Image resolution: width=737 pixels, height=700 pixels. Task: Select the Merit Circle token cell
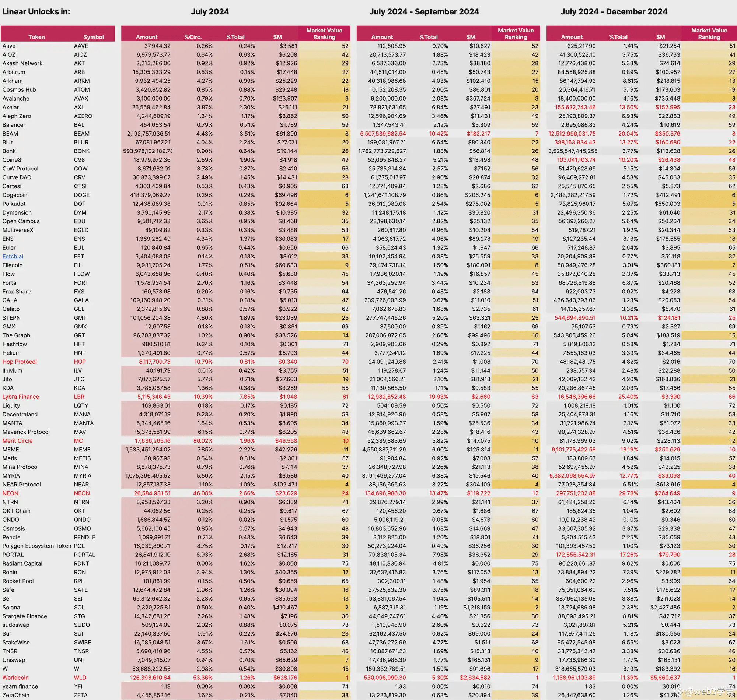pos(18,441)
